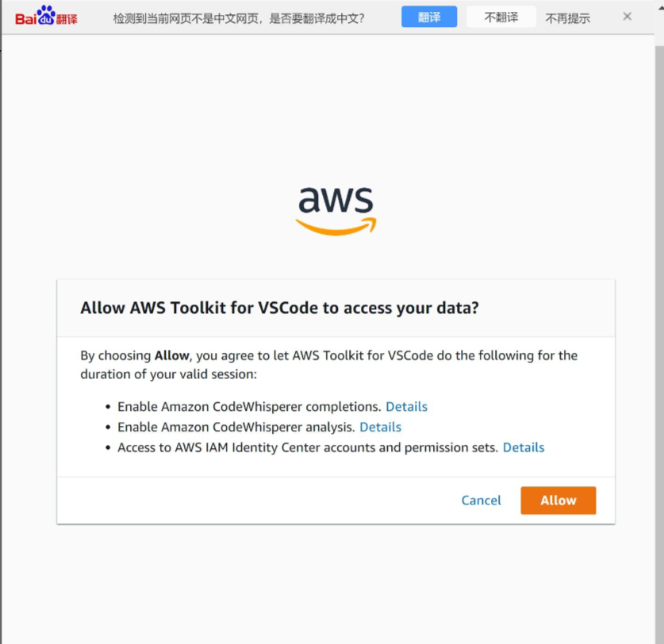Close the Baidu translation prompt bar

click(x=628, y=17)
